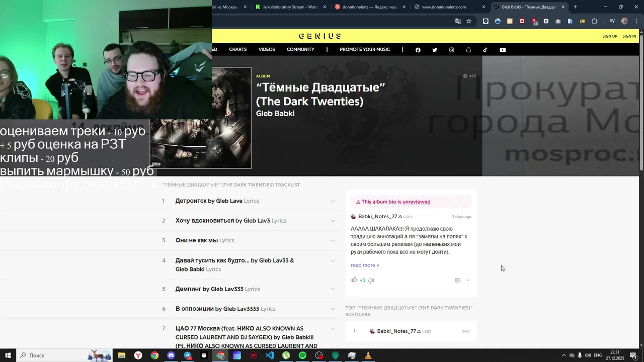The width and height of the screenshot is (644, 362).
Task: Expand track 5 Демпинг chevron
Action: (x=333, y=289)
